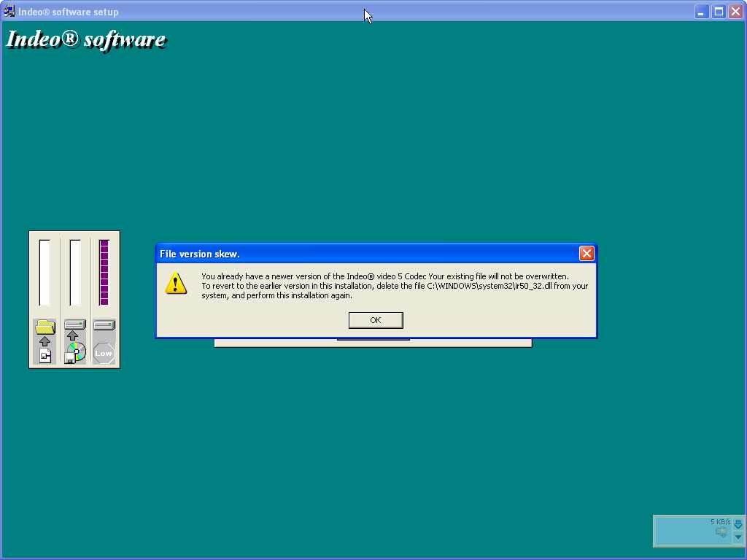Close the File version skew dialog
747x560 pixels.
tap(587, 253)
